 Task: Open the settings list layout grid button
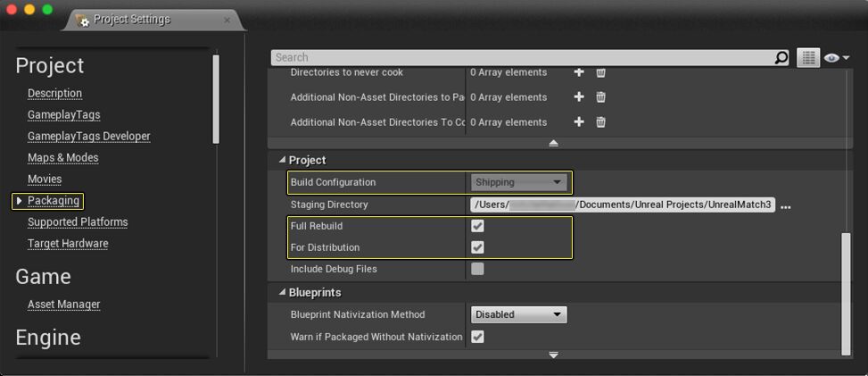(x=808, y=57)
